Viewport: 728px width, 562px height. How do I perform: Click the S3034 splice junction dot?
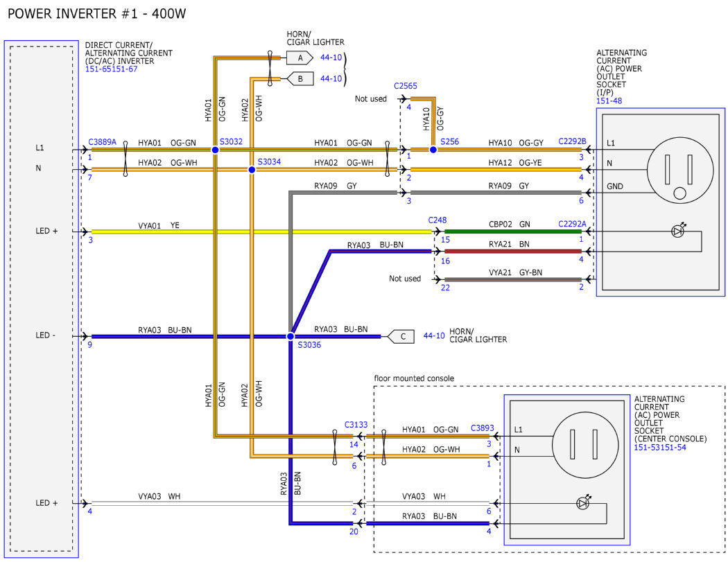pyautogui.click(x=252, y=170)
